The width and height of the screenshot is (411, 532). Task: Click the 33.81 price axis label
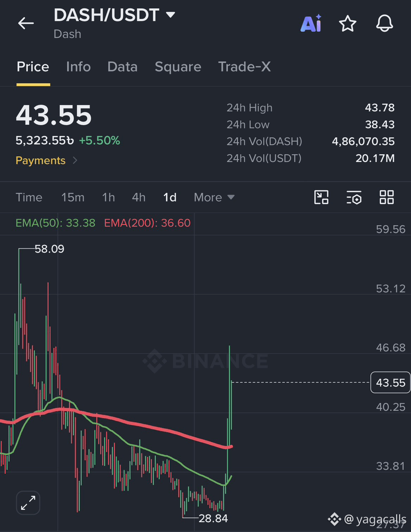[391, 466]
